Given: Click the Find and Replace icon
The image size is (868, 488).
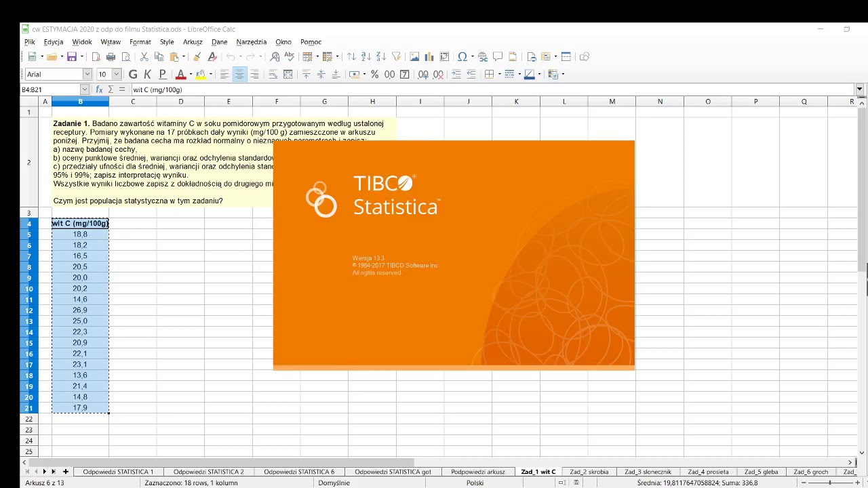Looking at the screenshot, I should (x=275, y=57).
